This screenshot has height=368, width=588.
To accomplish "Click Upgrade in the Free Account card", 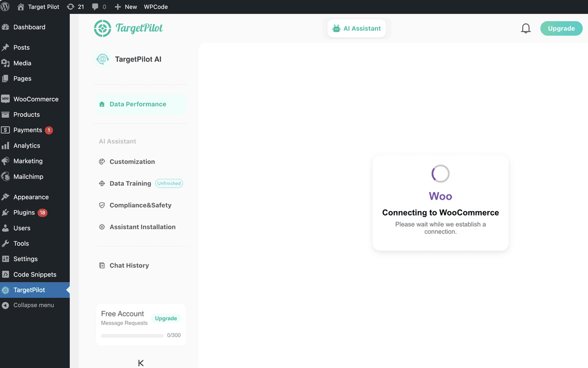I will [165, 319].
